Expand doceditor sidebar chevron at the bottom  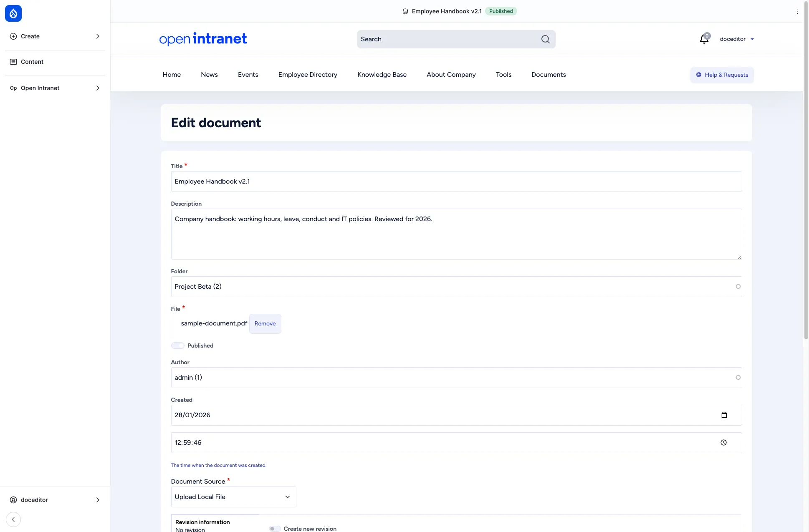click(98, 500)
